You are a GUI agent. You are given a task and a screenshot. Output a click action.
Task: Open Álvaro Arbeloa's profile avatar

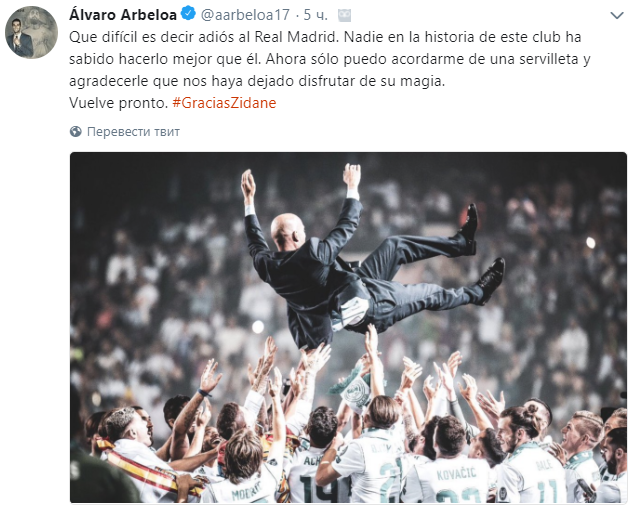coord(31,32)
